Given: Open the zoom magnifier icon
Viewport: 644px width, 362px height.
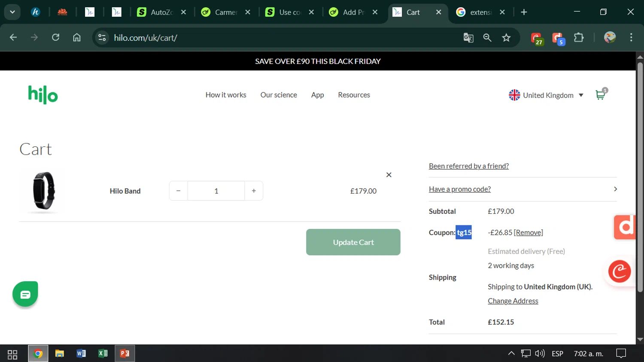Looking at the screenshot, I should point(487,38).
